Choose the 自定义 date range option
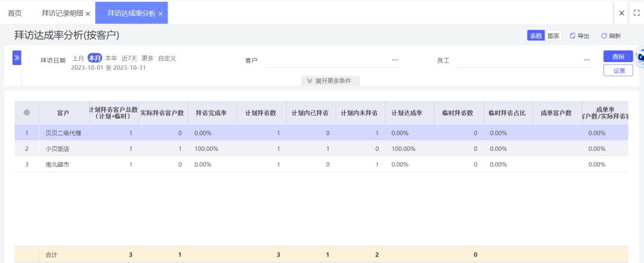 [x=167, y=58]
